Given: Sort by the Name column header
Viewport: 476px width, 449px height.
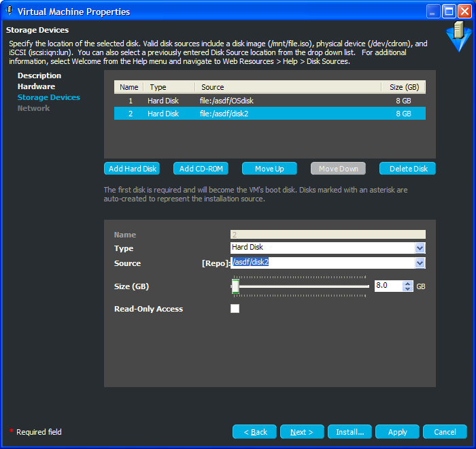Looking at the screenshot, I should pos(129,87).
